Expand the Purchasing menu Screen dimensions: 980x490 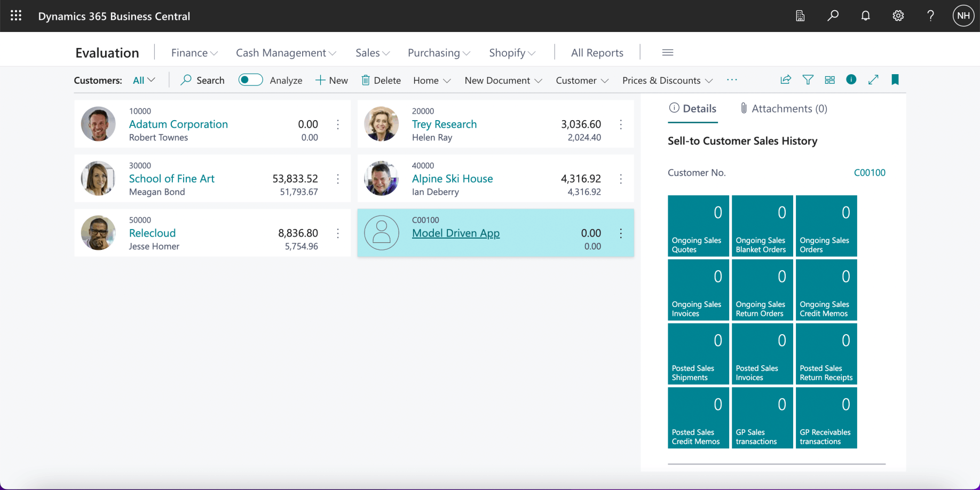tap(439, 53)
